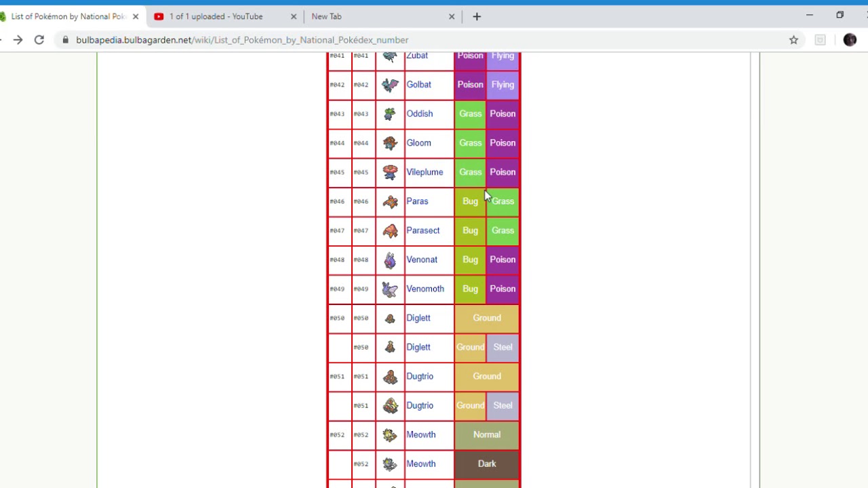The image size is (868, 488).
Task: Go forward with browser forward arrow
Action: [18, 40]
